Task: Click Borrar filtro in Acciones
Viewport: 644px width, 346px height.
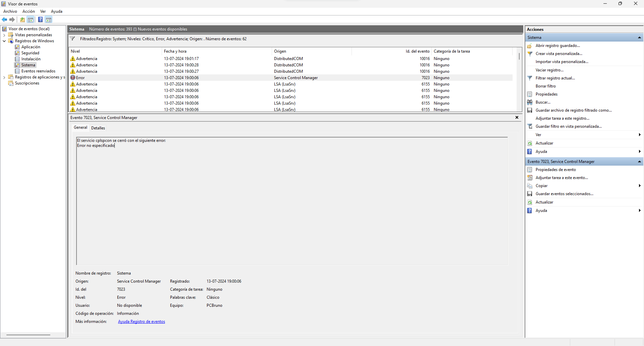Action: tap(545, 86)
